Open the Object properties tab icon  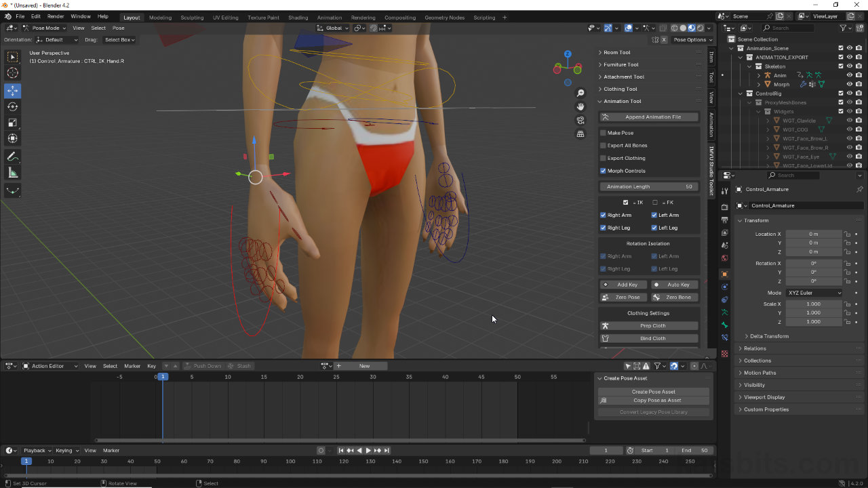pos(725,274)
